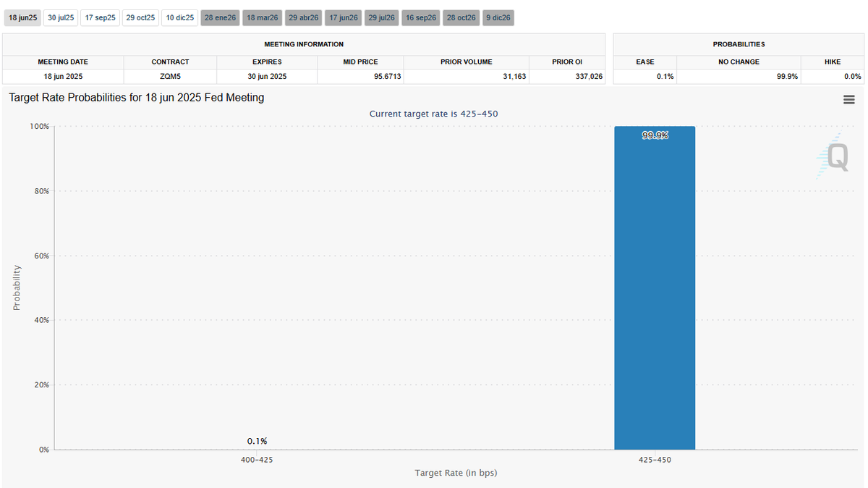
Task: Click the 400-425 axis label
Action: (257, 459)
